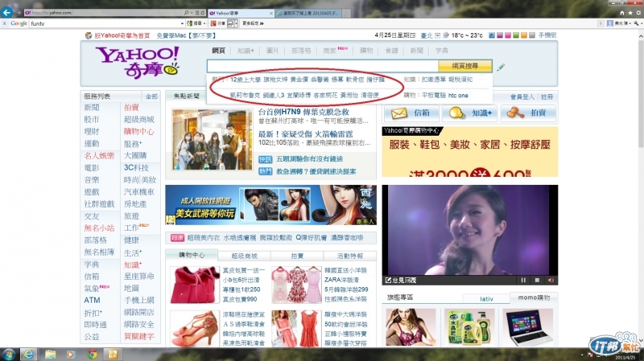The width and height of the screenshot is (644, 361).
Task: Open the 信箱 mail envelope button
Action: [411, 113]
